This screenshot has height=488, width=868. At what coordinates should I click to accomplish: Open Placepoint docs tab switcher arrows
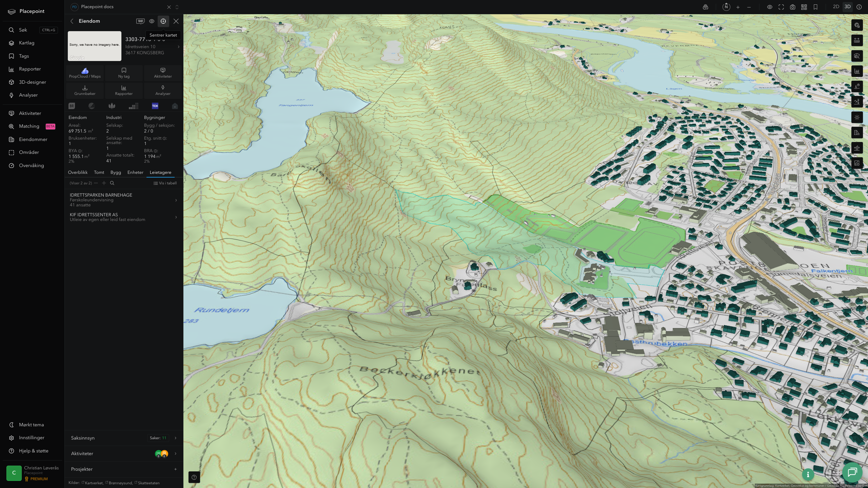pos(177,7)
